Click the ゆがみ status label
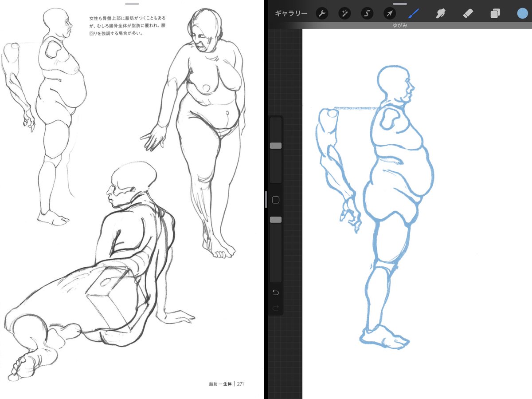The width and height of the screenshot is (532, 399). (x=400, y=26)
